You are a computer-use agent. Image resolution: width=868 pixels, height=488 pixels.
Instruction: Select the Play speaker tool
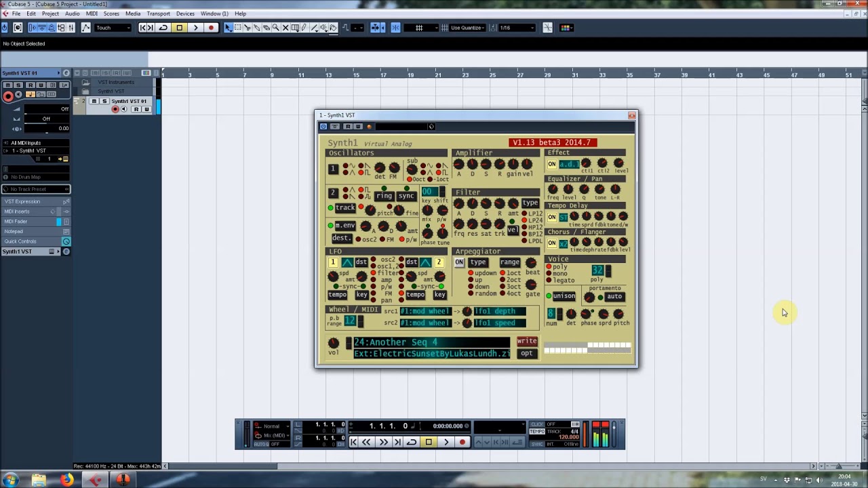coord(323,28)
